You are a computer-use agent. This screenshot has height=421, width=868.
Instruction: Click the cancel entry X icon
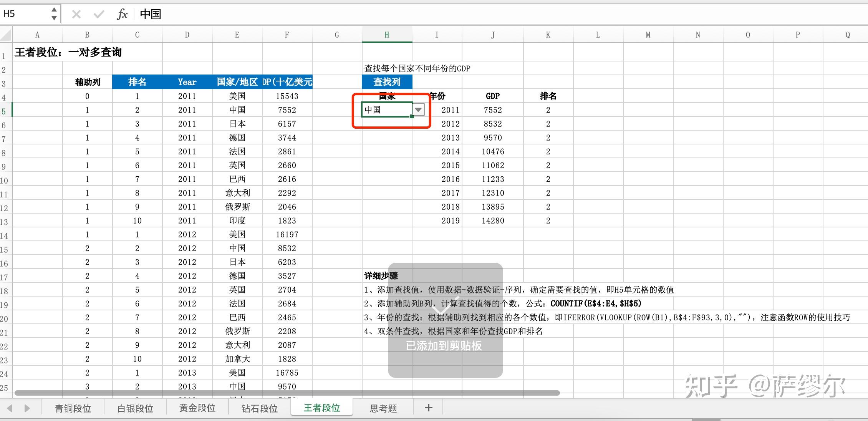[76, 14]
